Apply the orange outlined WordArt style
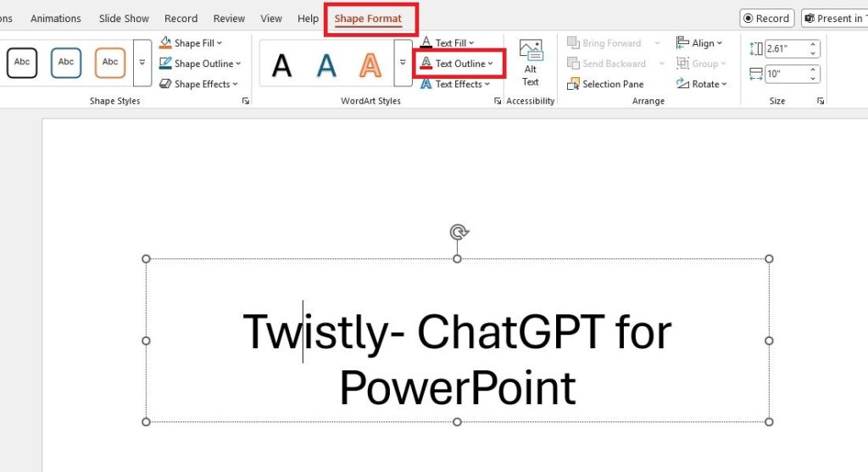The width and height of the screenshot is (868, 472). 370,65
